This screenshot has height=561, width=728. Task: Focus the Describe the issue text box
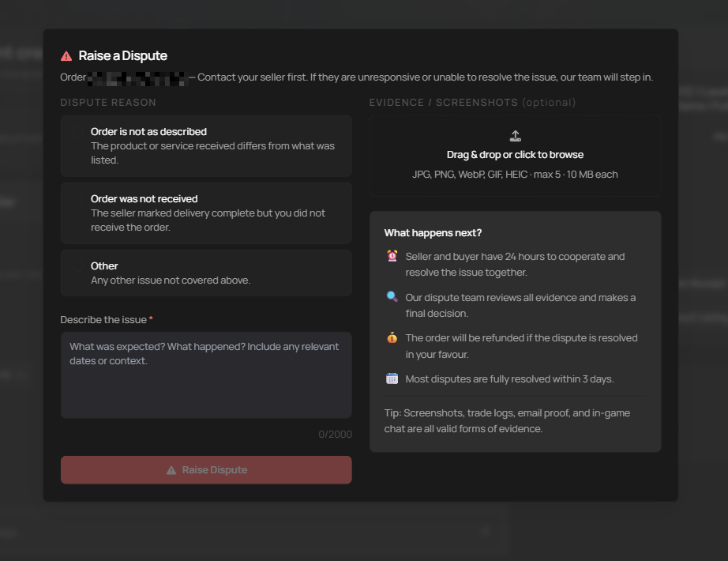coord(206,375)
